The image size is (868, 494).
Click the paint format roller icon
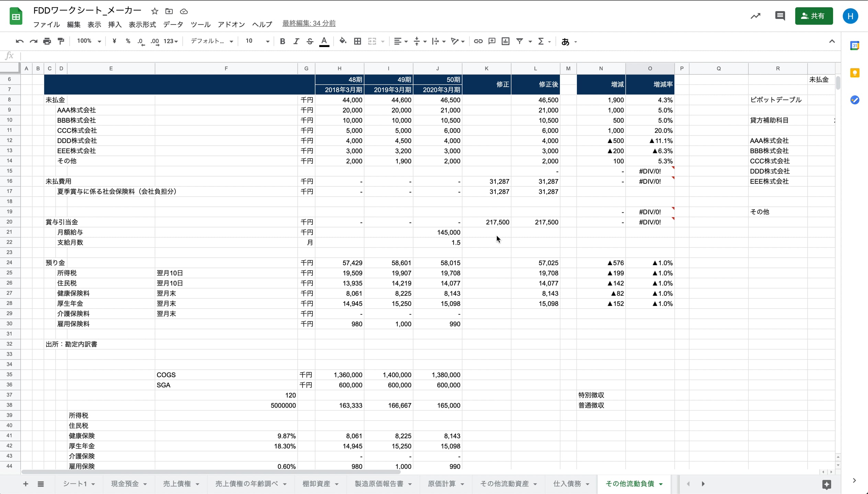coord(61,42)
